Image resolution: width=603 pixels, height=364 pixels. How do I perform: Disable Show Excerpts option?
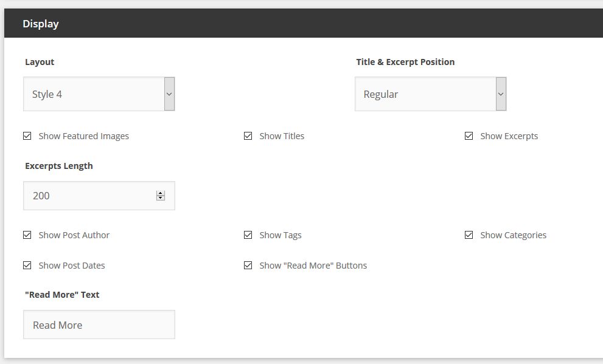tap(469, 136)
